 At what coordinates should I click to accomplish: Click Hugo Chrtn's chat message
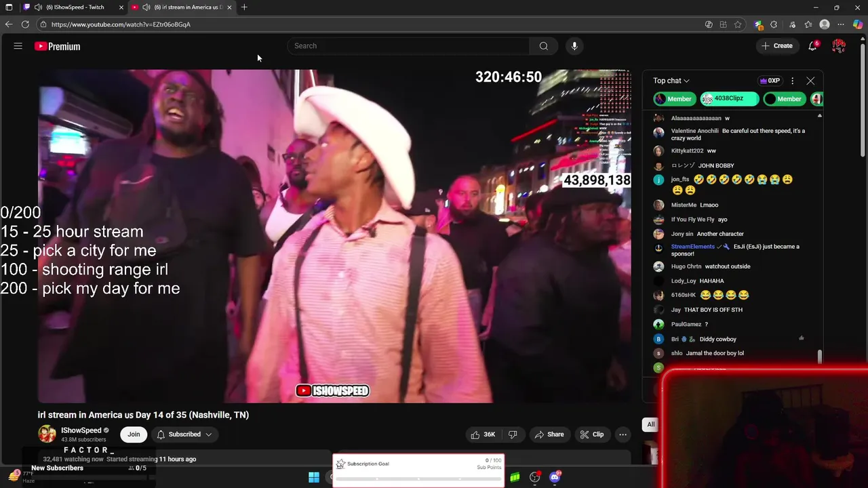[x=728, y=266]
